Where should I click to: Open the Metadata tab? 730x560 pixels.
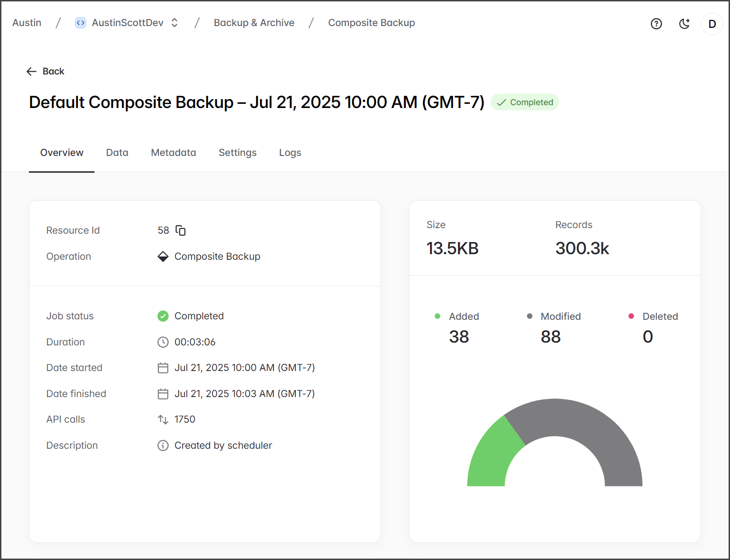173,153
